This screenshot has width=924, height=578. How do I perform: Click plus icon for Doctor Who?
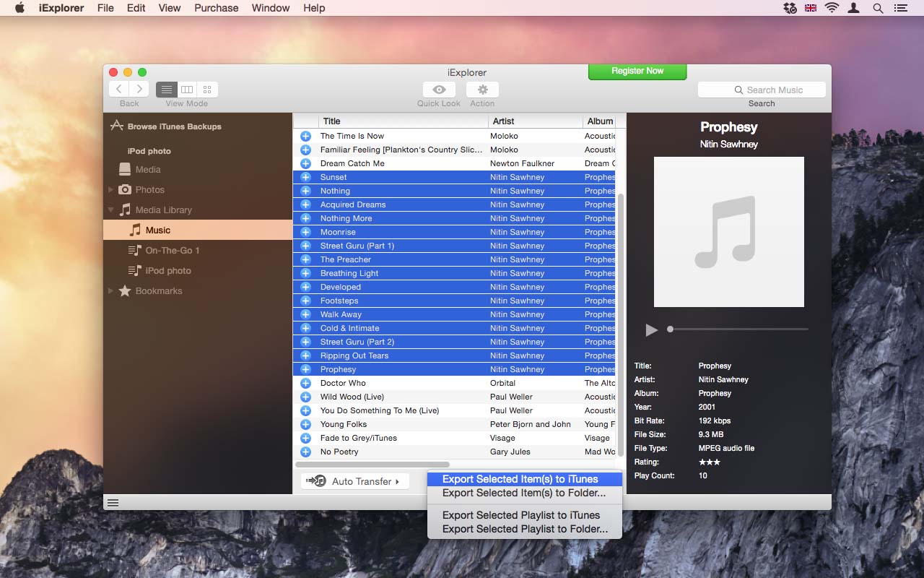tap(305, 383)
